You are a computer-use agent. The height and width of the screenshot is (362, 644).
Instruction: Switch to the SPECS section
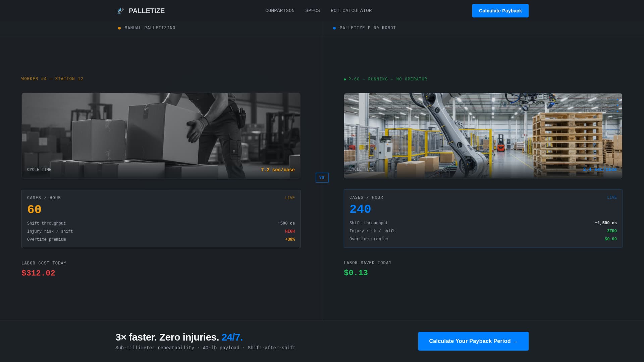tap(312, 10)
